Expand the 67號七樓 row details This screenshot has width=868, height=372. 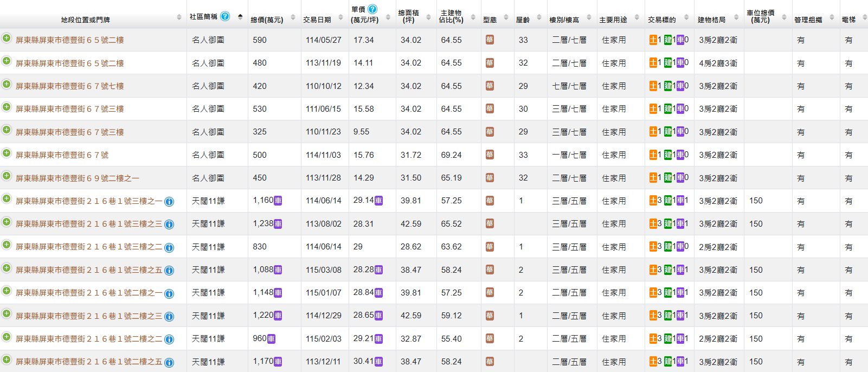[x=7, y=84]
